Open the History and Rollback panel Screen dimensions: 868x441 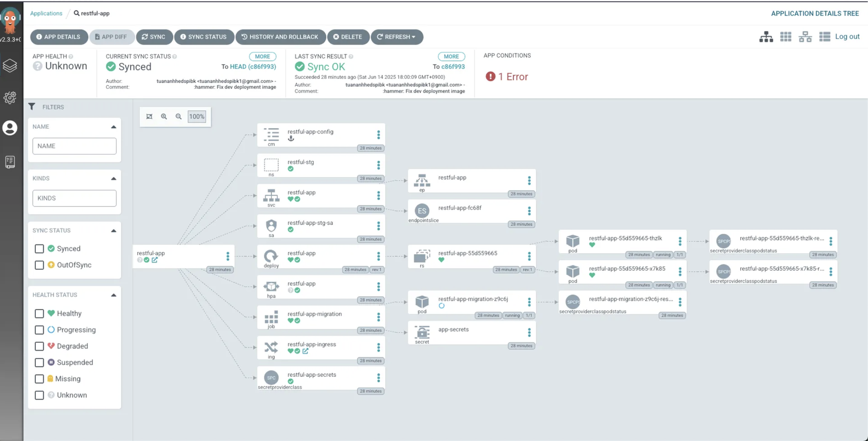[280, 37]
